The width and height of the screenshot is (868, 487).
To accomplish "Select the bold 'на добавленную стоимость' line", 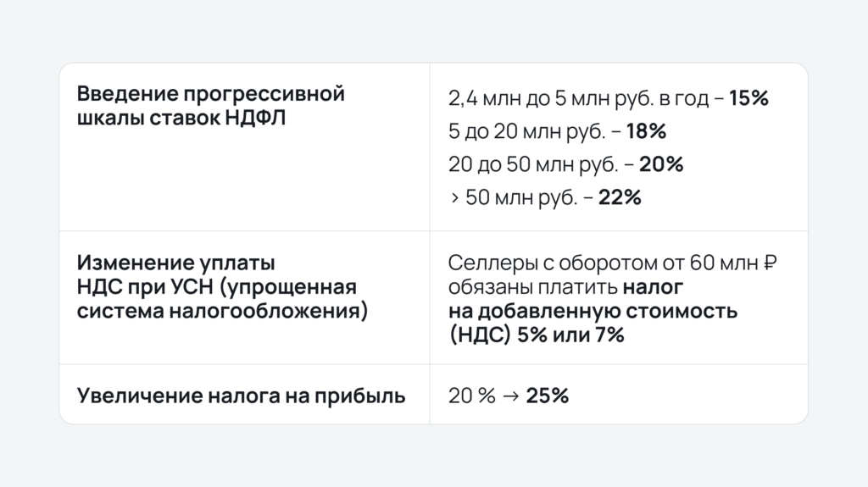I will (x=593, y=312).
